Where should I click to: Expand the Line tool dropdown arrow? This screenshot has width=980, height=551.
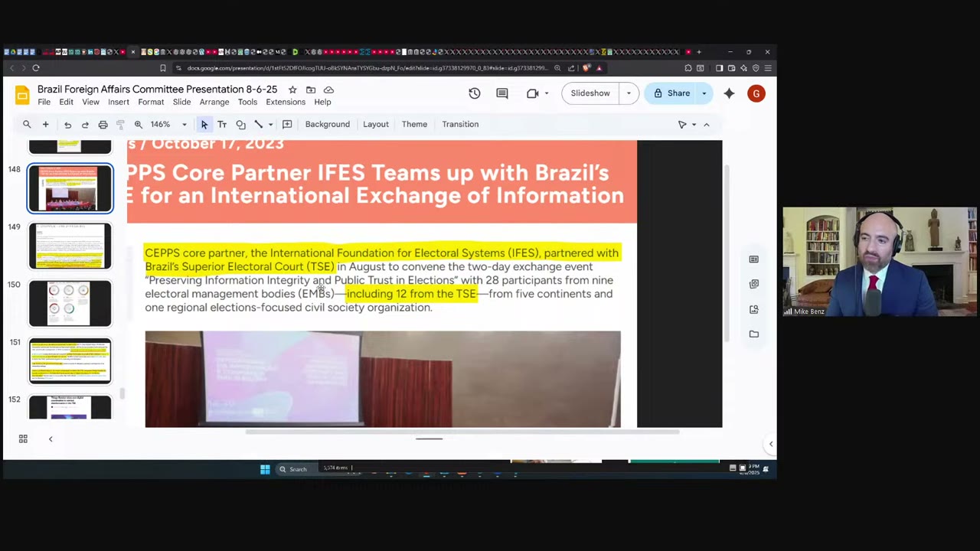270,125
